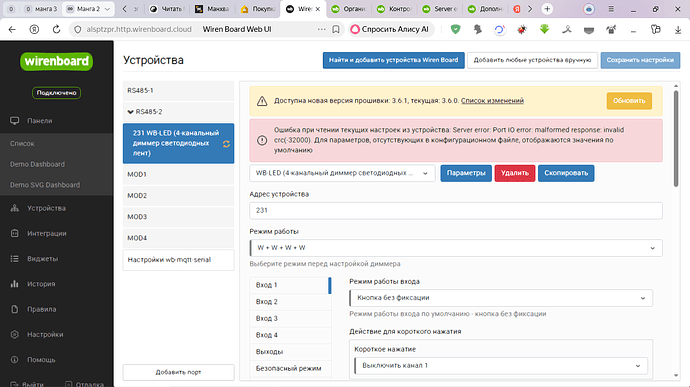Open Режим работы W+W+W+W dropdown
This screenshot has height=387, width=690.
click(455, 248)
